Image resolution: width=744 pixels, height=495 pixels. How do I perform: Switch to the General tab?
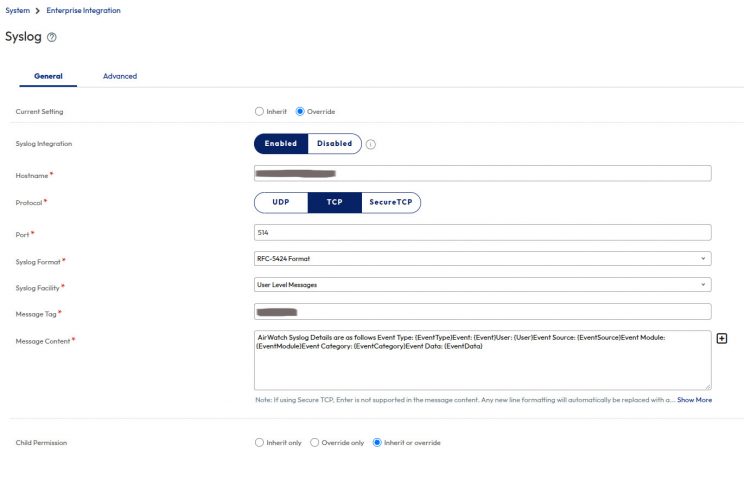tap(48, 76)
